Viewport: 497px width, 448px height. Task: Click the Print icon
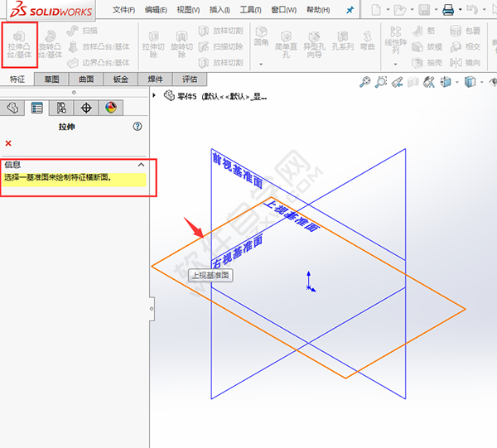pyautogui.click(x=448, y=10)
